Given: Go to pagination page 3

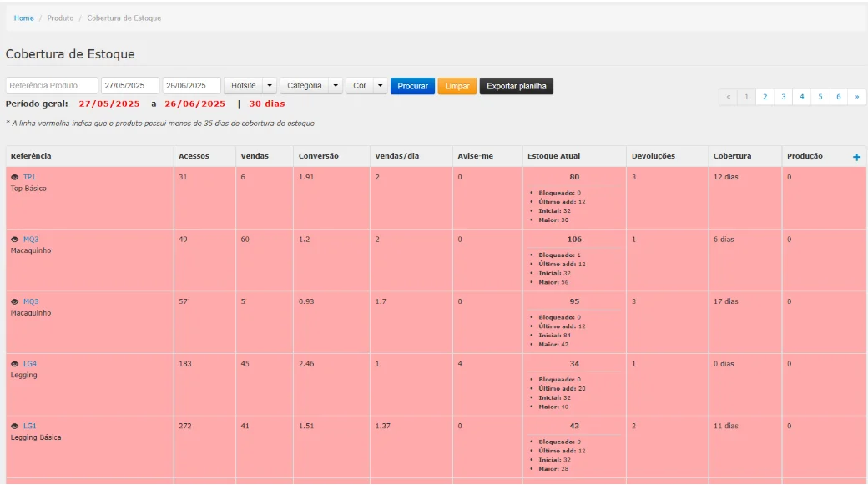Looking at the screenshot, I should tap(784, 97).
